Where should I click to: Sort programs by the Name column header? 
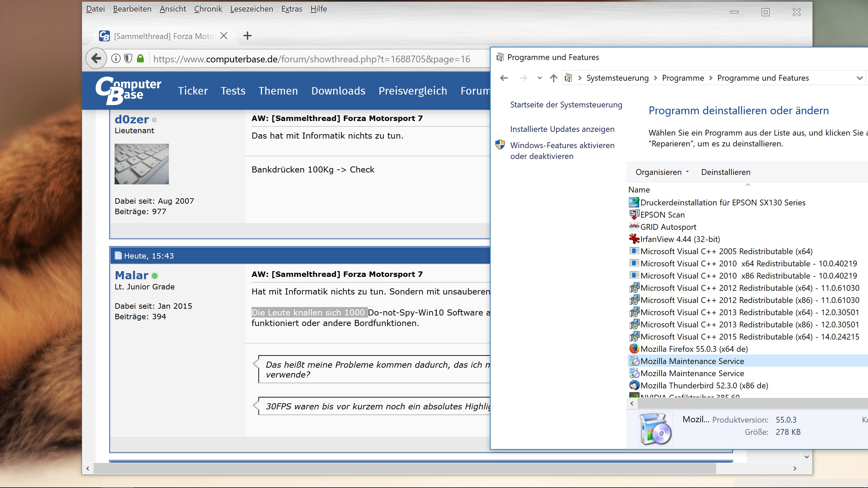coord(639,190)
